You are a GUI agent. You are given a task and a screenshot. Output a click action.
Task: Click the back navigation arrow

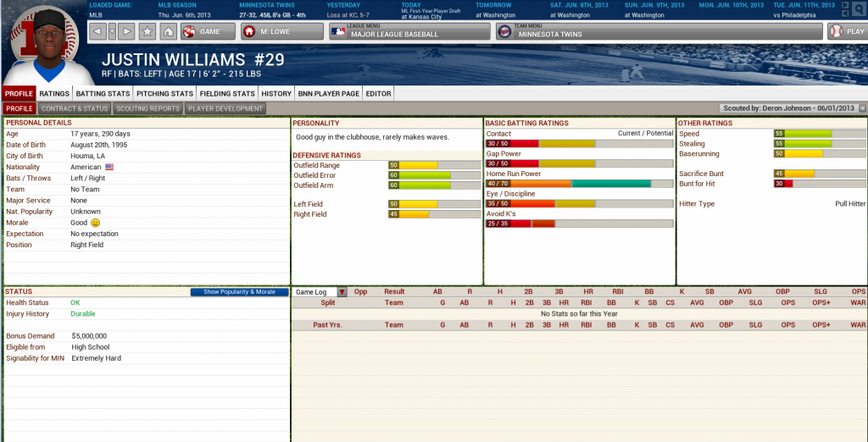coord(97,32)
